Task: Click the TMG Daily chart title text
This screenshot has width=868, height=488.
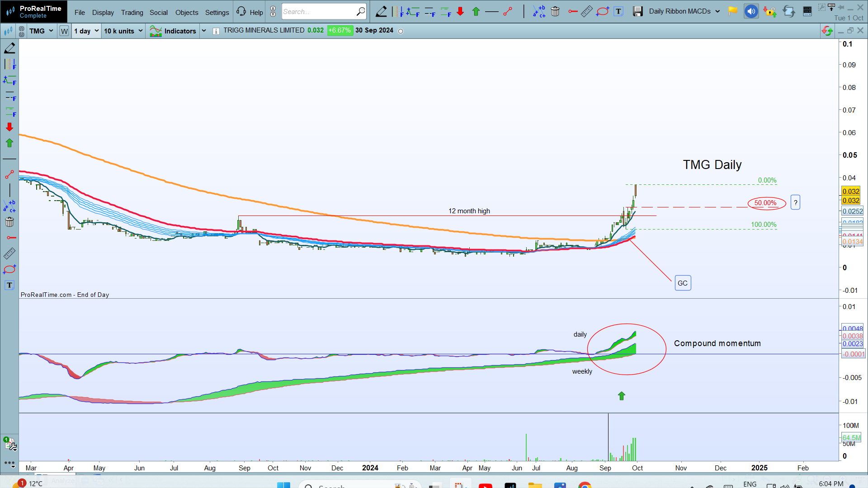Action: [x=712, y=165]
